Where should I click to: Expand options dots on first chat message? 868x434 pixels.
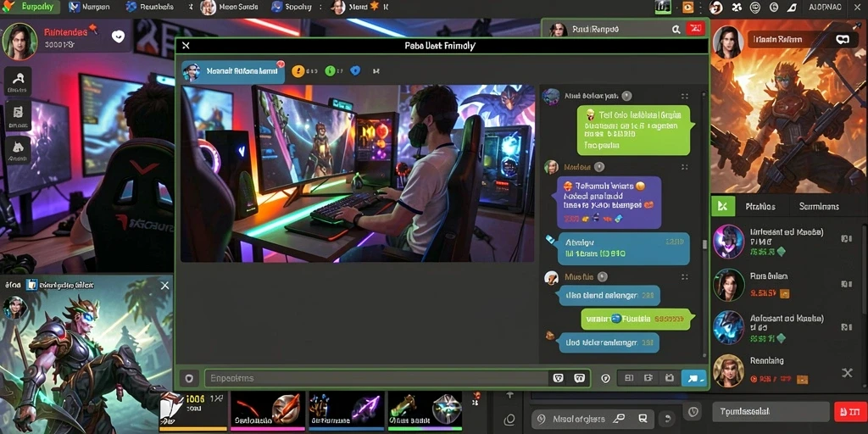coord(685,96)
